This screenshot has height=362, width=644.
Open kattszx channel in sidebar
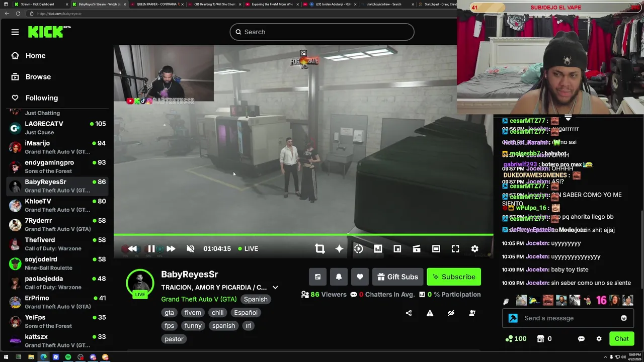coord(58,341)
